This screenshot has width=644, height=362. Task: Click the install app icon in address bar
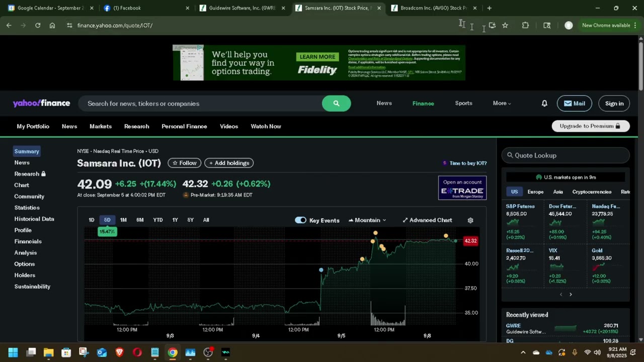point(492,25)
